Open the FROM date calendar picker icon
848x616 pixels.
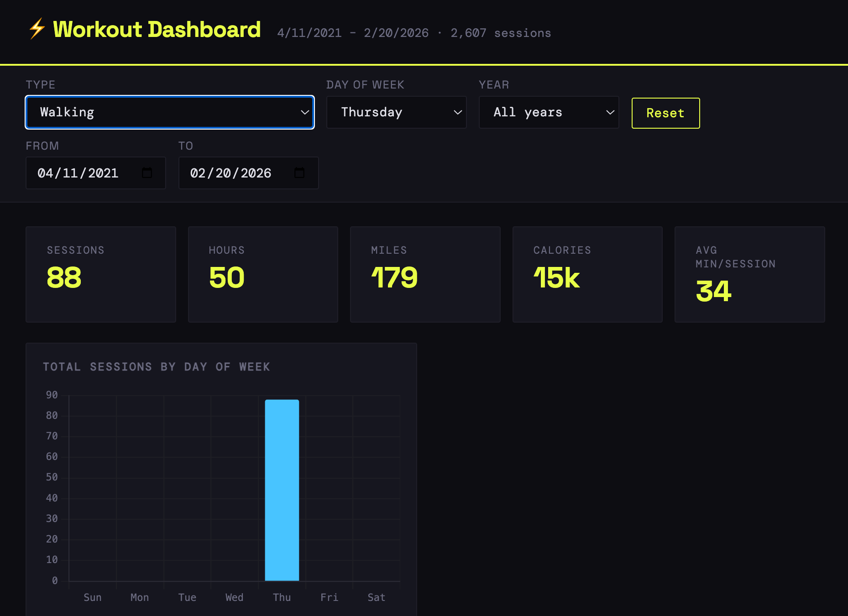tap(147, 173)
